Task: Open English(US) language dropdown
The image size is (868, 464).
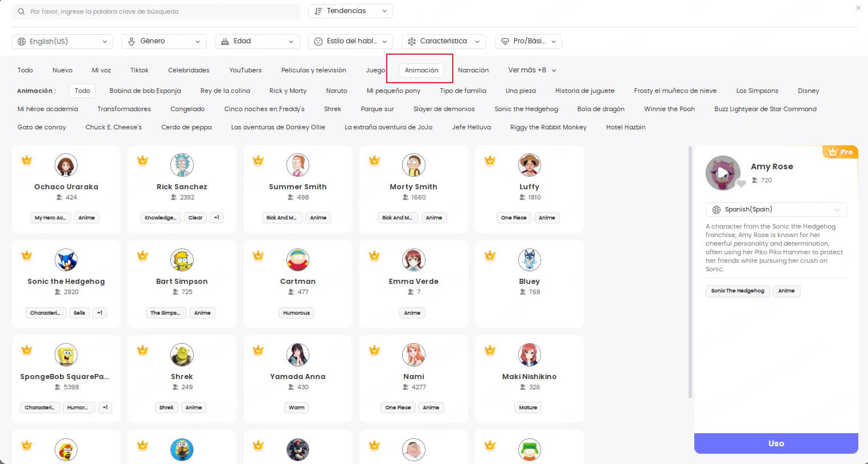Action: (63, 41)
